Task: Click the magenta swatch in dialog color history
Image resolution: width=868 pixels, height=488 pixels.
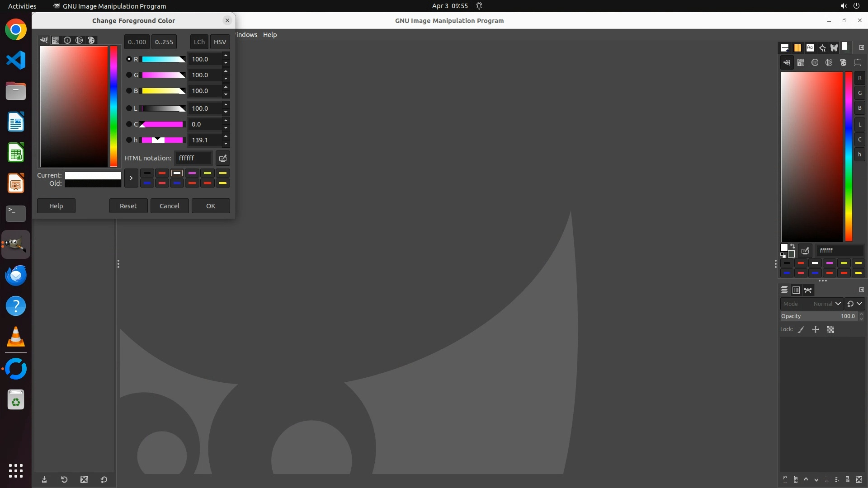Action: point(192,173)
